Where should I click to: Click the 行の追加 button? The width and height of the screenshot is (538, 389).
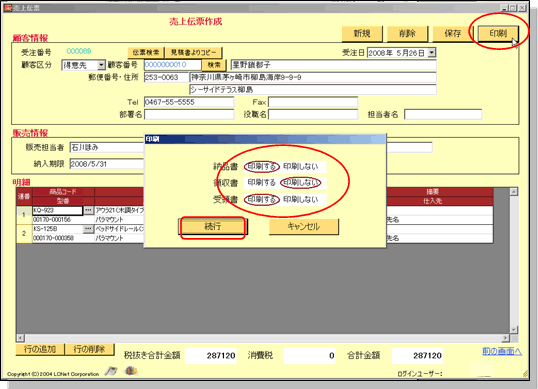click(40, 349)
